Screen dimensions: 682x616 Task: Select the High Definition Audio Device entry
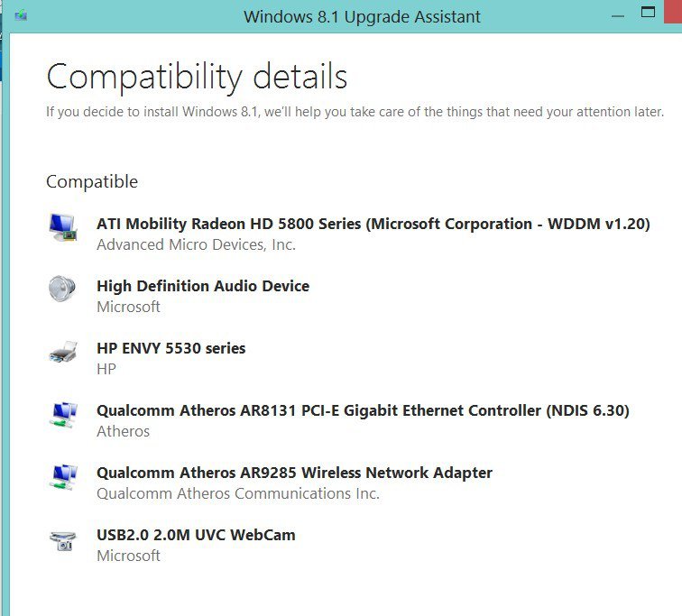click(x=203, y=286)
